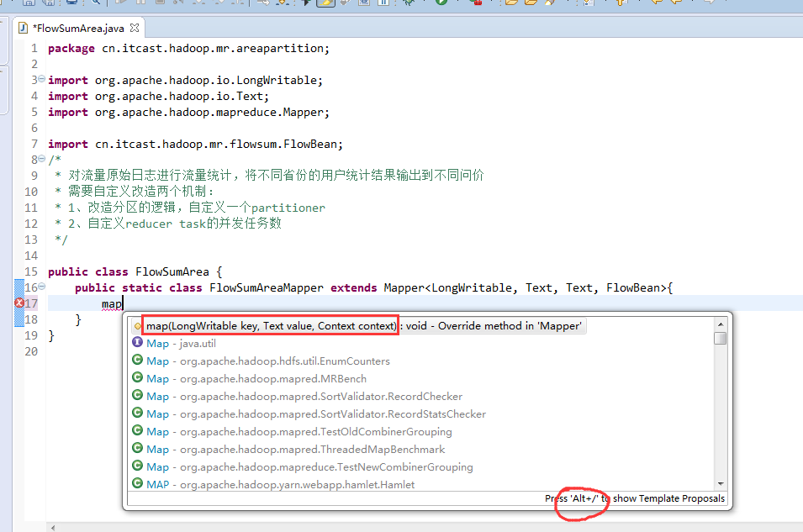Pick Map from SortValidator.RecordChecker
The height and width of the screenshot is (532, 803).
(297, 397)
